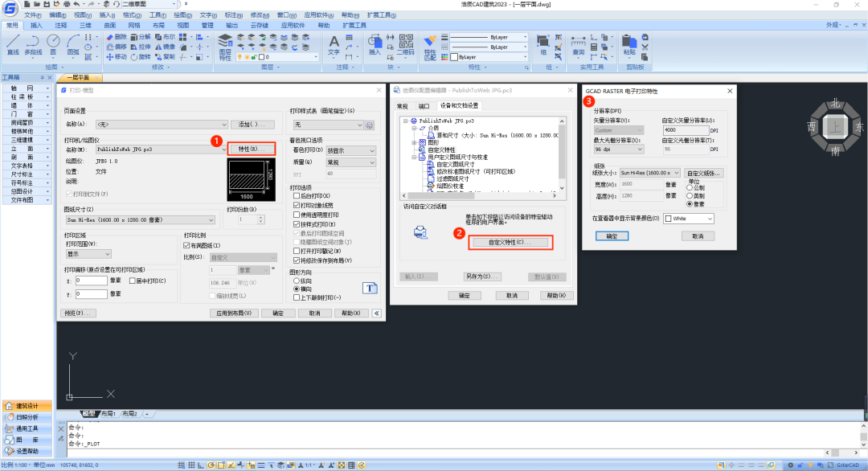Viewport: 868px width, 471px height.
Task: Open 页面设置 名称 dropdown
Action: pyautogui.click(x=161, y=125)
